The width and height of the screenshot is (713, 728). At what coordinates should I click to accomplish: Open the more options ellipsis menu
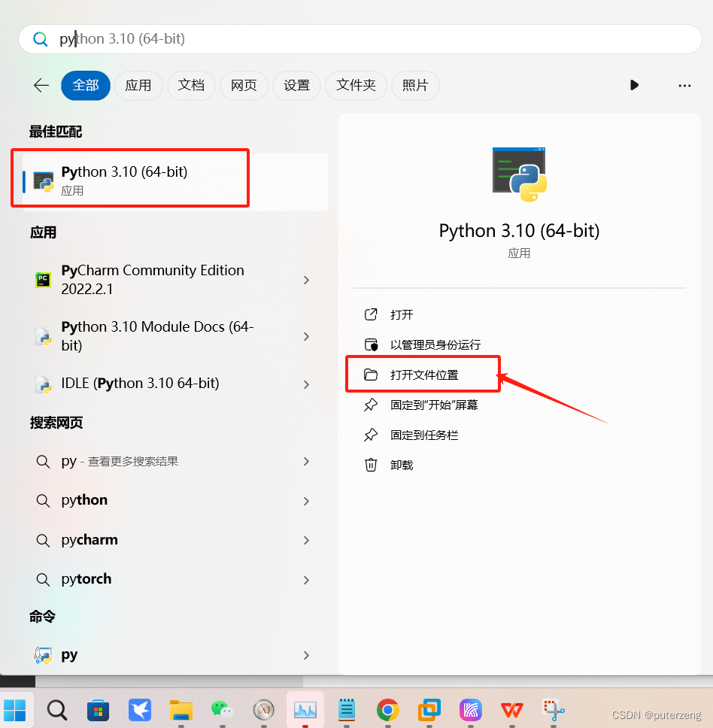pos(684,86)
